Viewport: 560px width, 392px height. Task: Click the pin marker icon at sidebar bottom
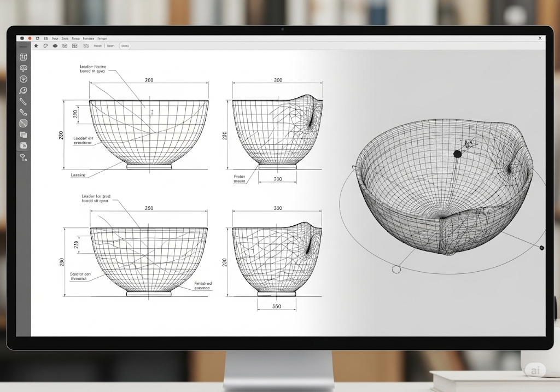(x=24, y=157)
